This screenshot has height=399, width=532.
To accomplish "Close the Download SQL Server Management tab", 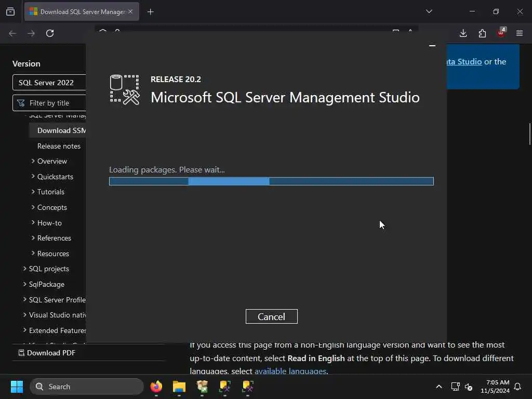I will point(130,11).
